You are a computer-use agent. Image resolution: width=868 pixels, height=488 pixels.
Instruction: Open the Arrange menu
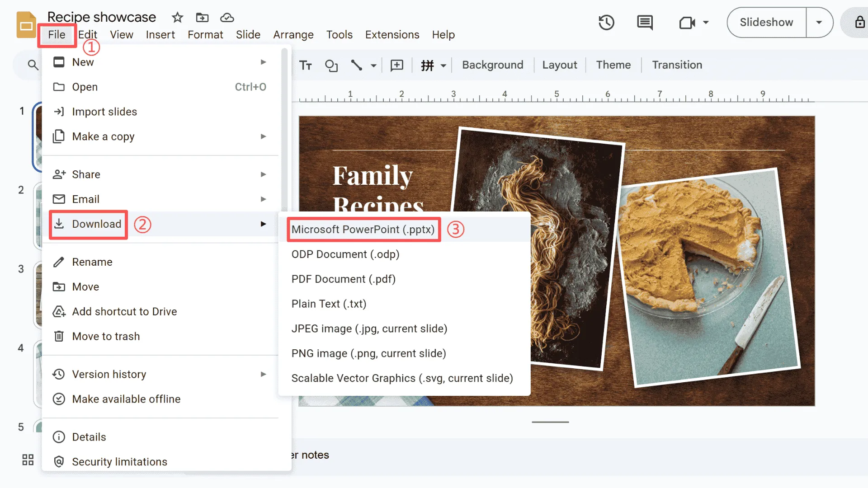point(293,35)
